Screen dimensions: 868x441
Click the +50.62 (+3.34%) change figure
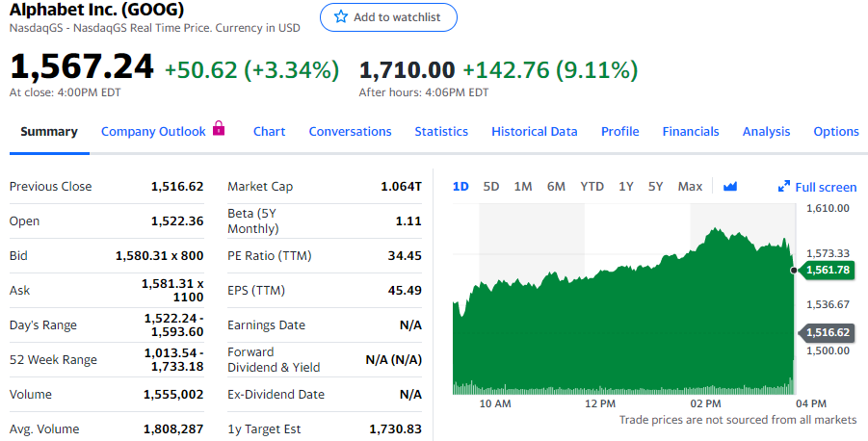251,70
